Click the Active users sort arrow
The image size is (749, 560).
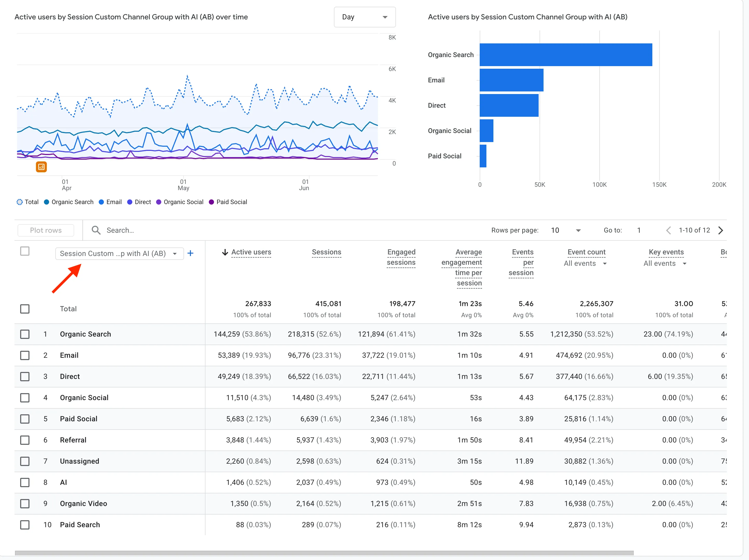coord(225,252)
